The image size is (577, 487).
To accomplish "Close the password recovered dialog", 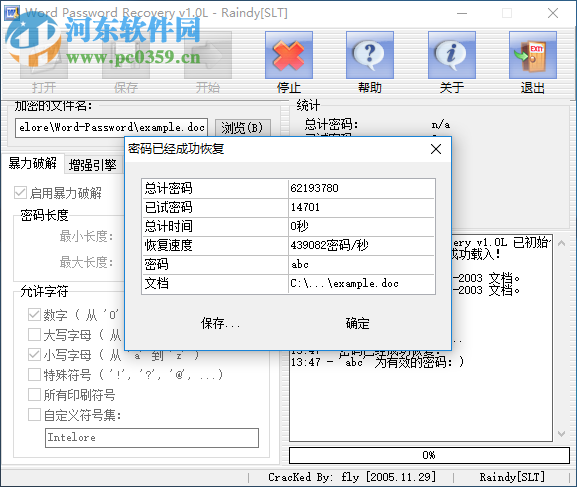I will pos(436,149).
